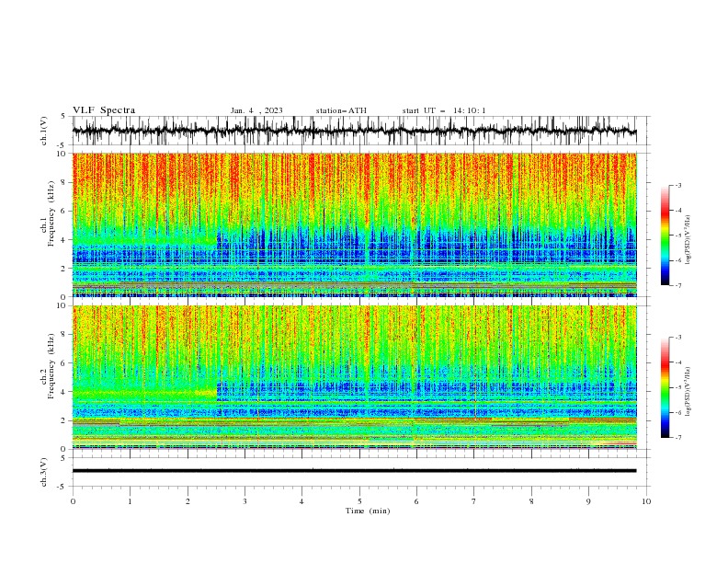Click the "ch.1(V)" waveform axis label
The image size is (728, 563).
(44, 131)
